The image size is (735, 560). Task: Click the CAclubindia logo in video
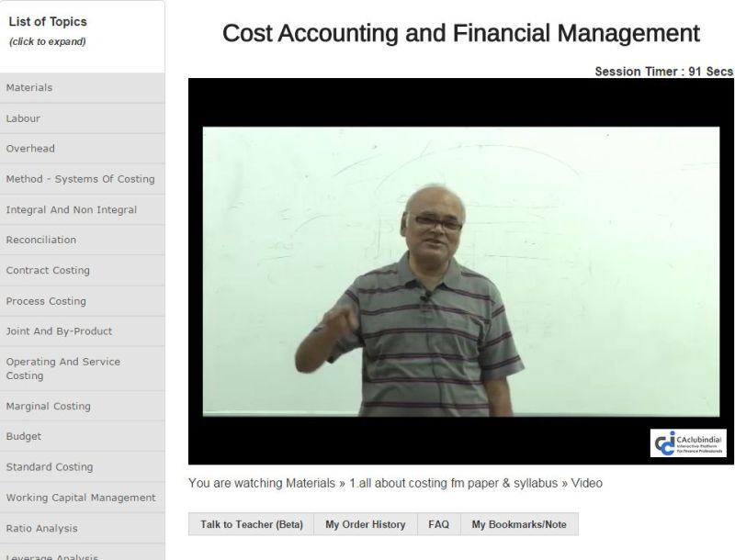click(688, 443)
